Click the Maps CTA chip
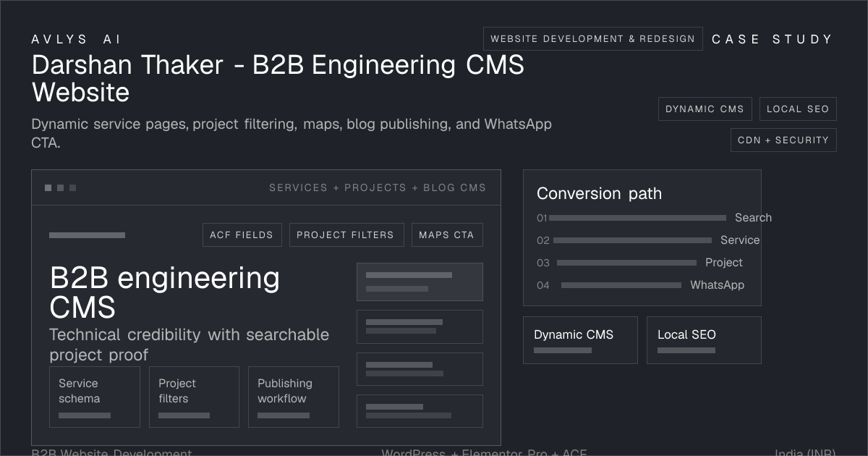This screenshot has height=456, width=868. (x=446, y=235)
